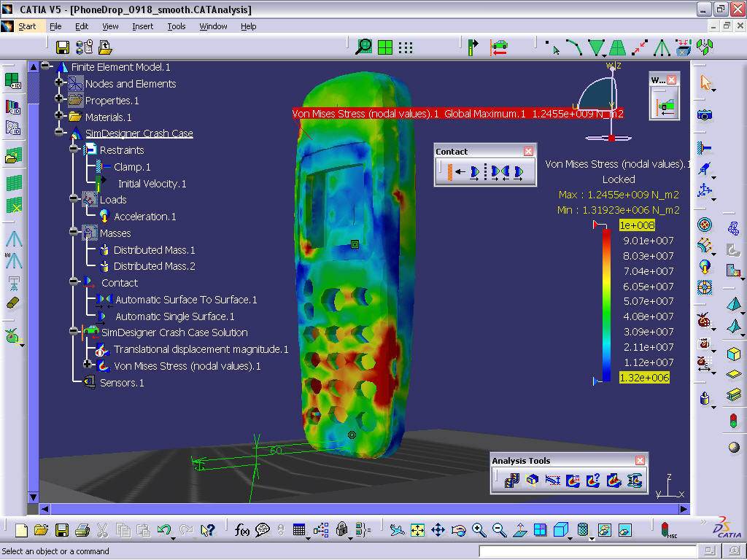Click the command input field in status bar
Viewport: 747px width, 560px height.
[x=587, y=551]
